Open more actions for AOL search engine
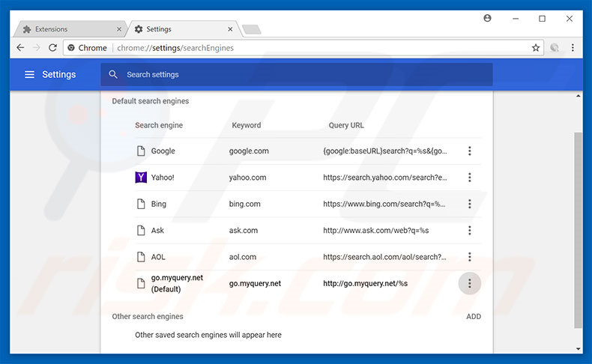The width and height of the screenshot is (592, 364). click(x=469, y=257)
